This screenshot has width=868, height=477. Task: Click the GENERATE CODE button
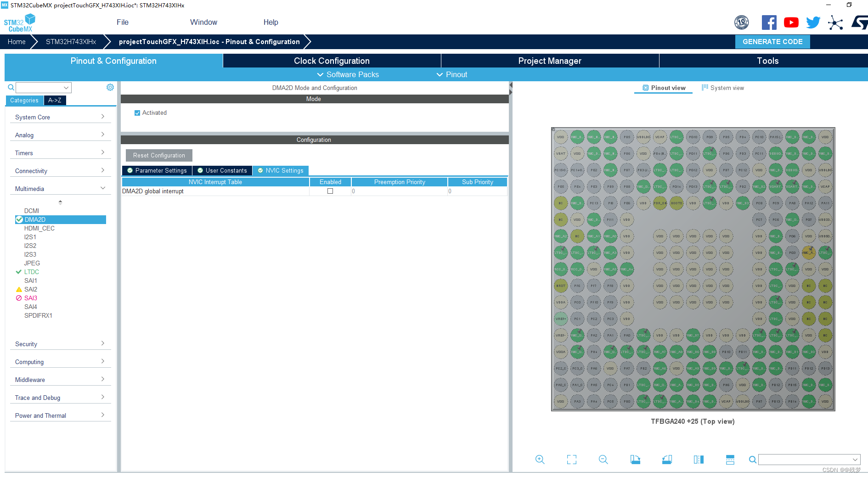pos(772,41)
